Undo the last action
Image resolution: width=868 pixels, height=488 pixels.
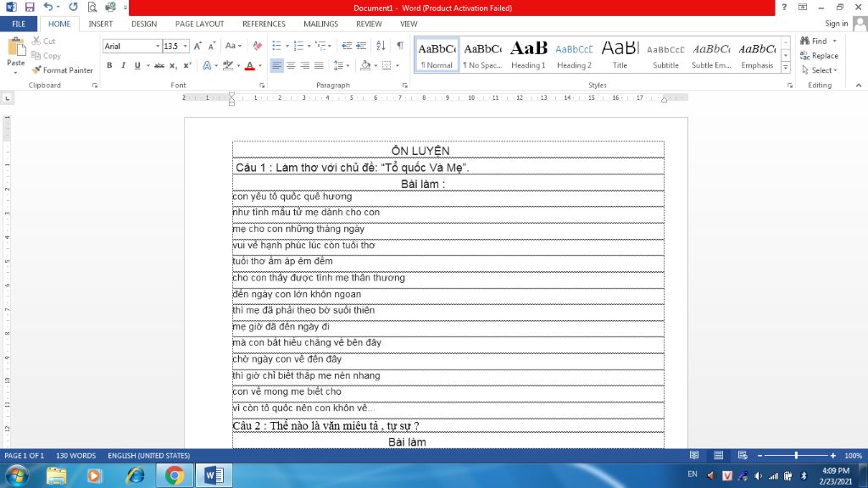[48, 7]
